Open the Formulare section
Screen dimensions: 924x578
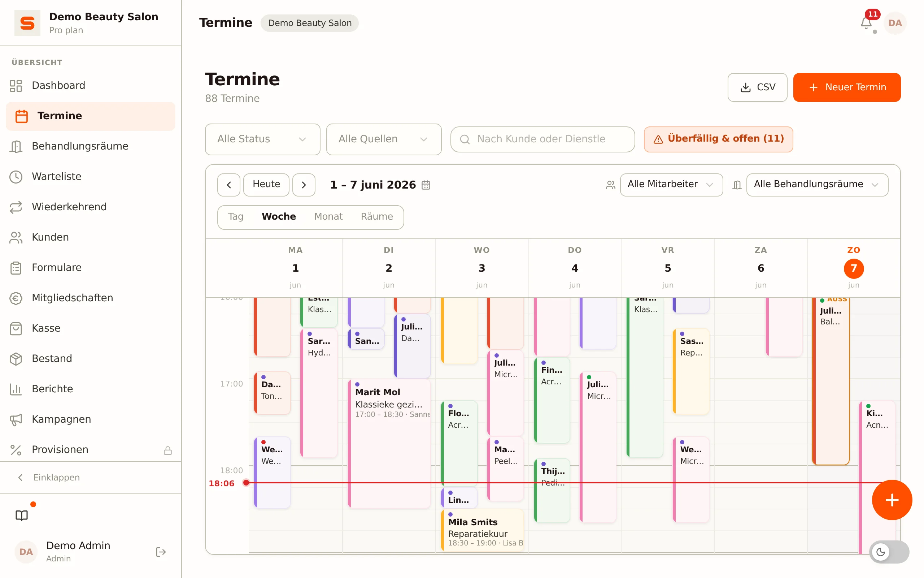click(x=91, y=268)
